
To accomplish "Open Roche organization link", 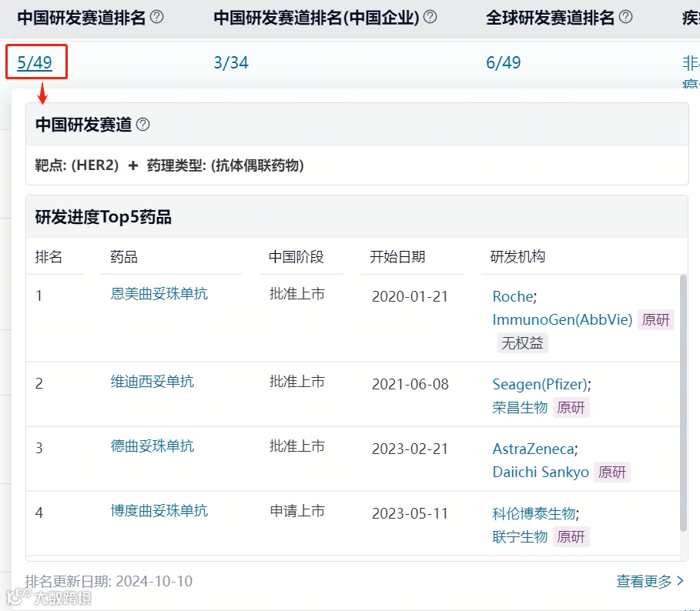I will pos(513,296).
